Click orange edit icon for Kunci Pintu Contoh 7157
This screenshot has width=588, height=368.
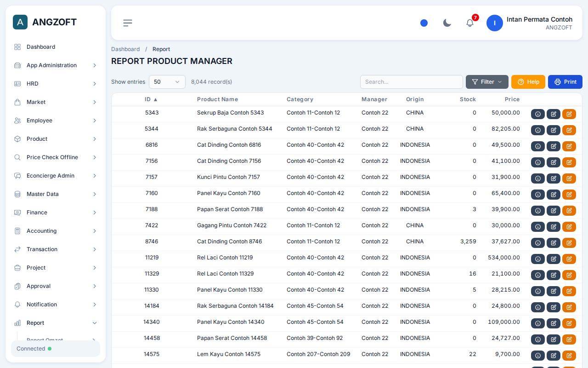569,178
